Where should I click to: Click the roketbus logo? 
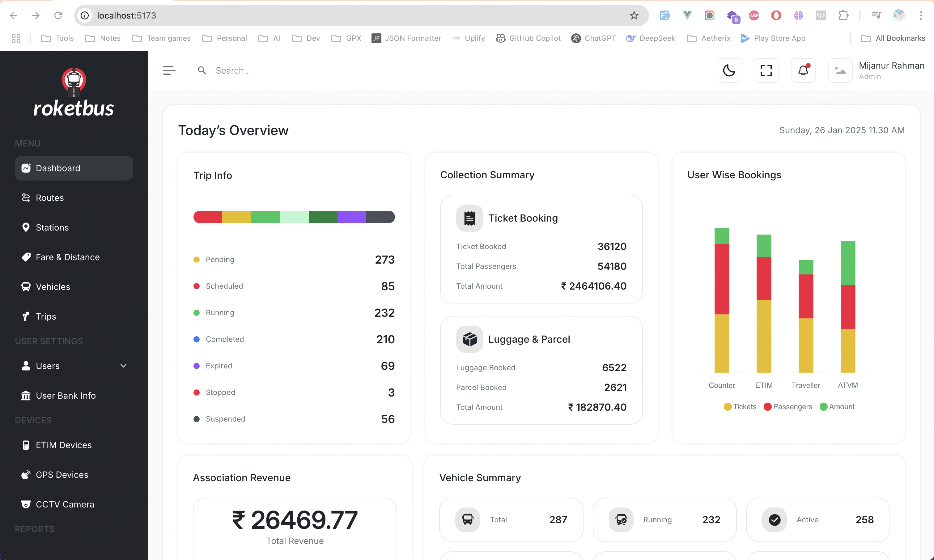[74, 92]
